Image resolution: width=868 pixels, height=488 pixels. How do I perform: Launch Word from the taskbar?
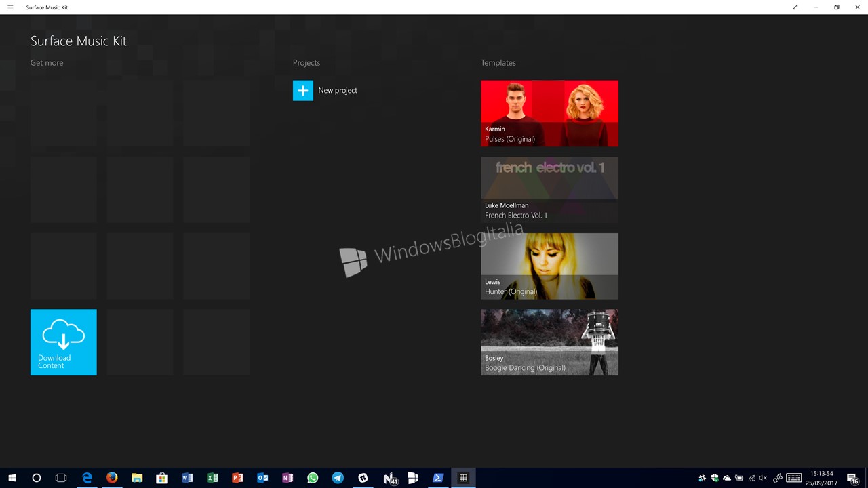tap(187, 478)
